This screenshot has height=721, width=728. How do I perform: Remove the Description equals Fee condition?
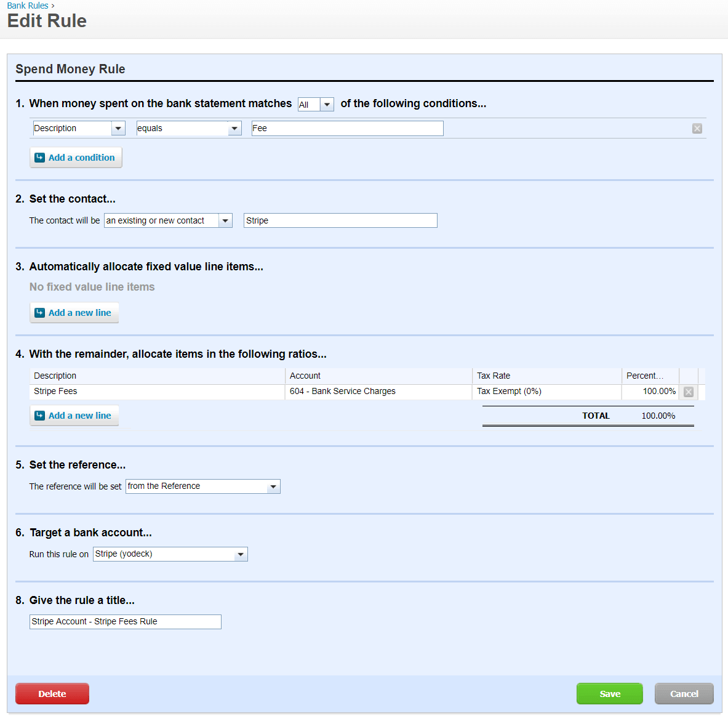(x=697, y=128)
